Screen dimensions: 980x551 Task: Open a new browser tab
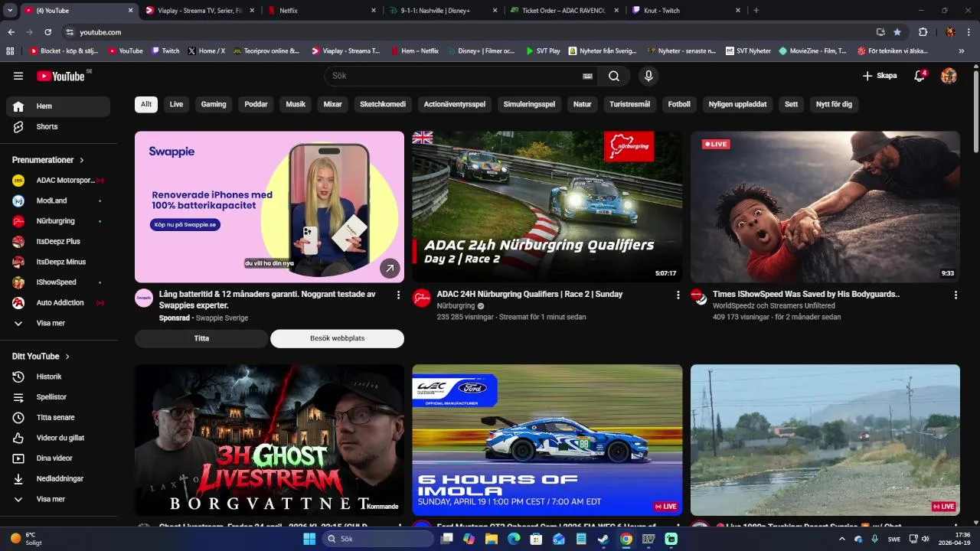coord(756,11)
